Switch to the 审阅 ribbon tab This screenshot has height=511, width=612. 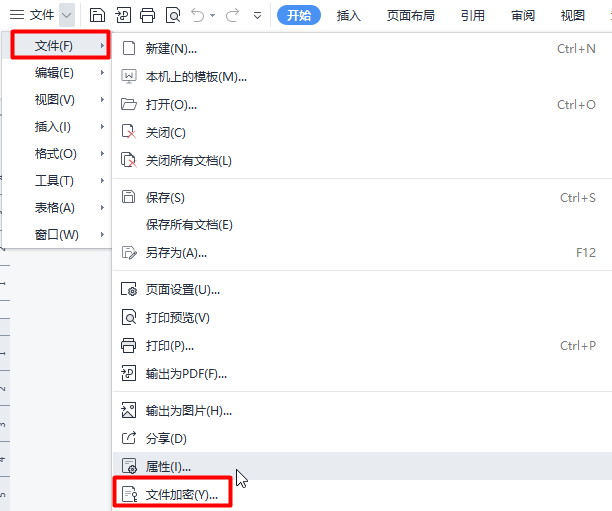coord(523,15)
